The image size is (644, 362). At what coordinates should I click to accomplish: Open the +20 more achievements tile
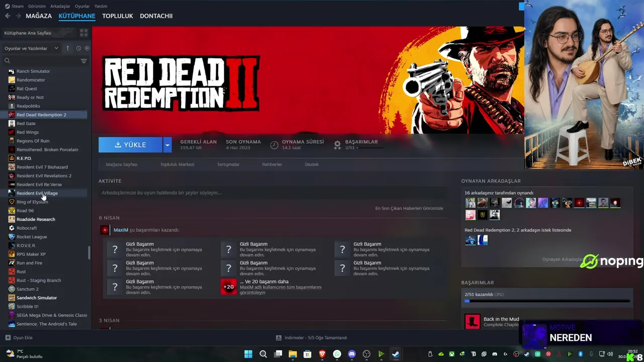[x=228, y=287]
